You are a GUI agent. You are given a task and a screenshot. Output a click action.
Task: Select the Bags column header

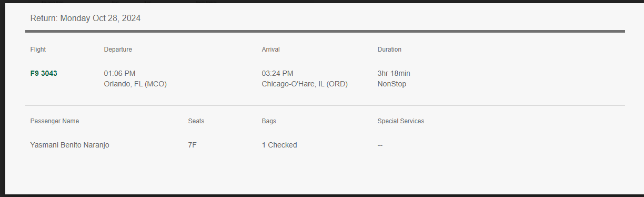tap(269, 121)
